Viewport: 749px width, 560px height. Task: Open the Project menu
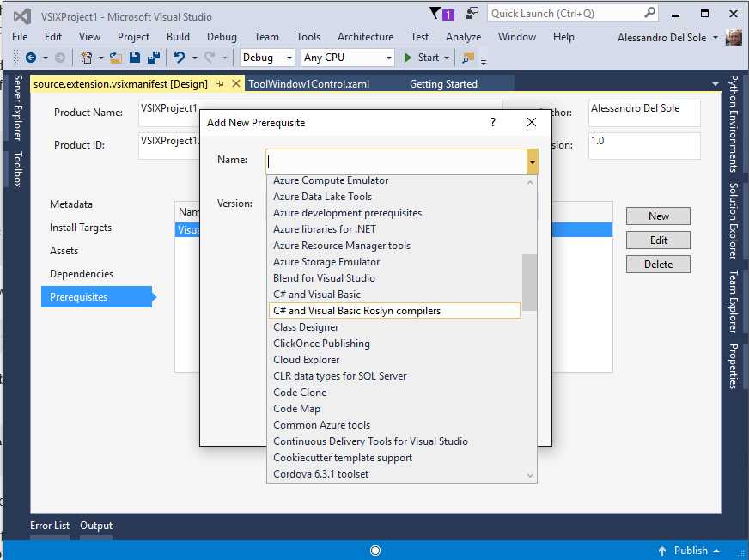pyautogui.click(x=133, y=37)
